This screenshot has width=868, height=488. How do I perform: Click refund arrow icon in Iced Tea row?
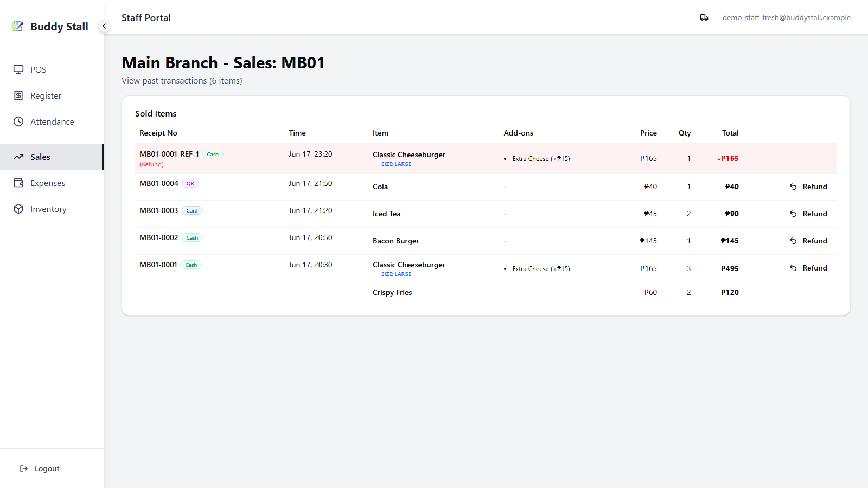coord(793,214)
